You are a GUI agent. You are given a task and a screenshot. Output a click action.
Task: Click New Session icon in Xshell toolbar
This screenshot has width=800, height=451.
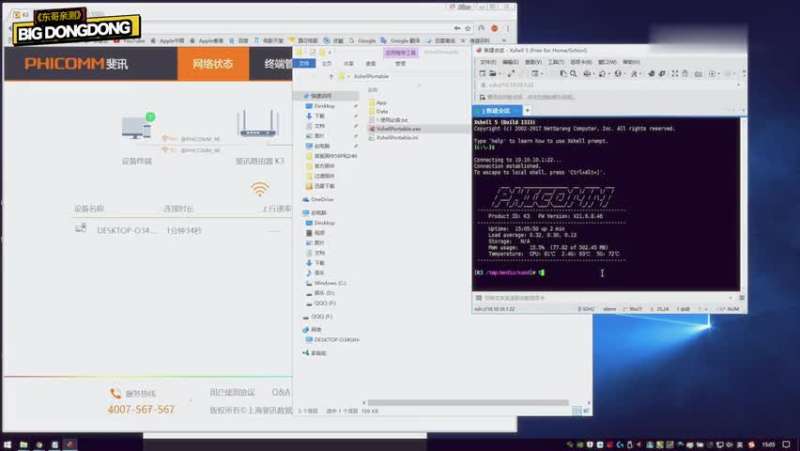point(482,74)
